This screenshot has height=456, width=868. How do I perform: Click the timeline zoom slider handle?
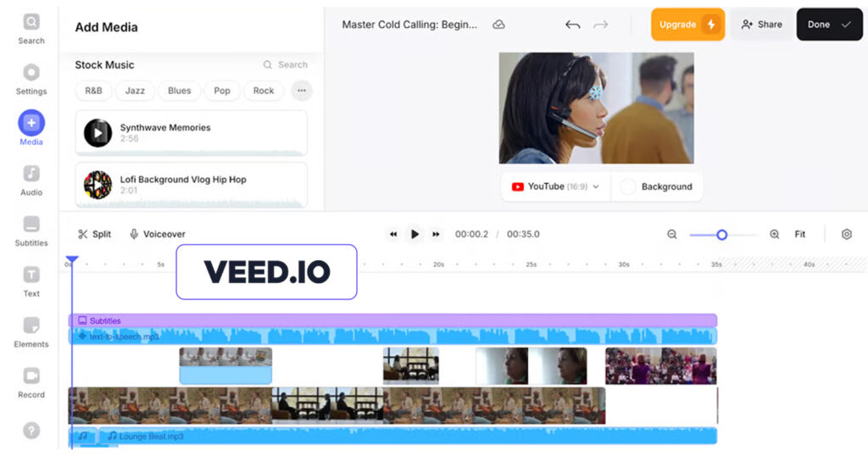[x=722, y=235]
